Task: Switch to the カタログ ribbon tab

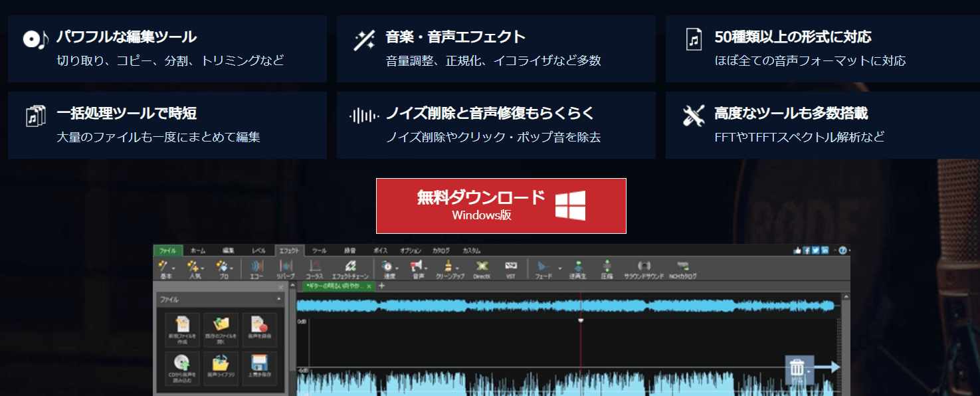Action: pyautogui.click(x=441, y=250)
